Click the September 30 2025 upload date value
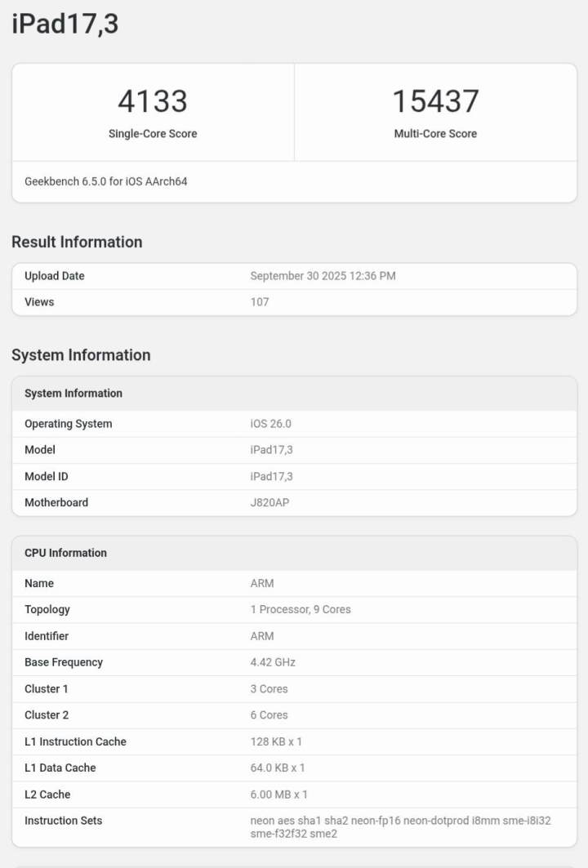The image size is (588, 868). pos(323,276)
